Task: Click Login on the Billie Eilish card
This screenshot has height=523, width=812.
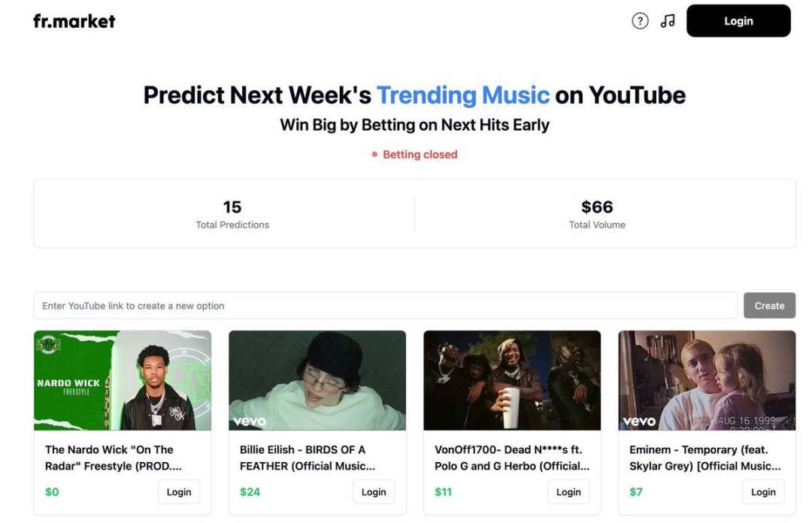Action: click(x=374, y=492)
